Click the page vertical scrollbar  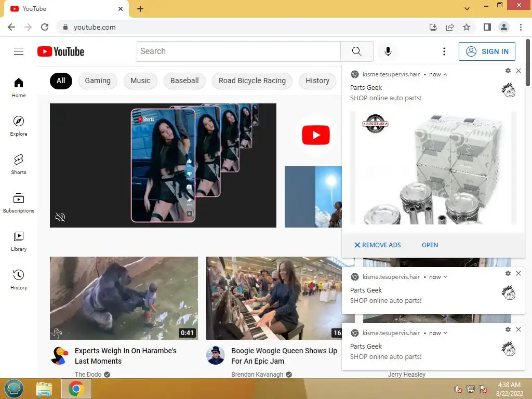click(x=528, y=63)
